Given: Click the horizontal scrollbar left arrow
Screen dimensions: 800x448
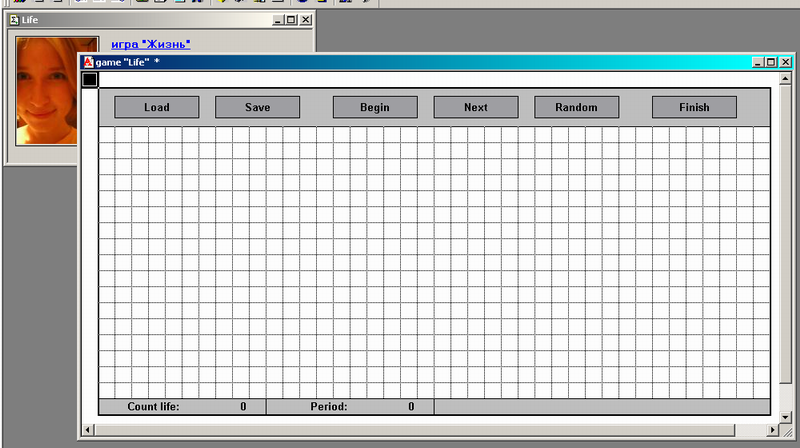Looking at the screenshot, I should click(x=88, y=429).
